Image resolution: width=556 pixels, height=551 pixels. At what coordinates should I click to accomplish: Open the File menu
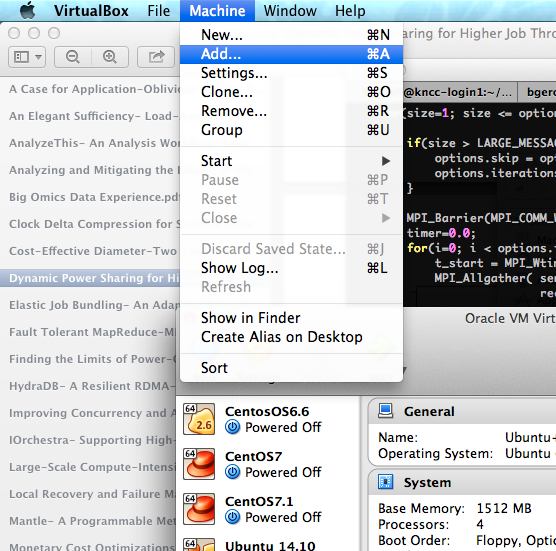[159, 11]
